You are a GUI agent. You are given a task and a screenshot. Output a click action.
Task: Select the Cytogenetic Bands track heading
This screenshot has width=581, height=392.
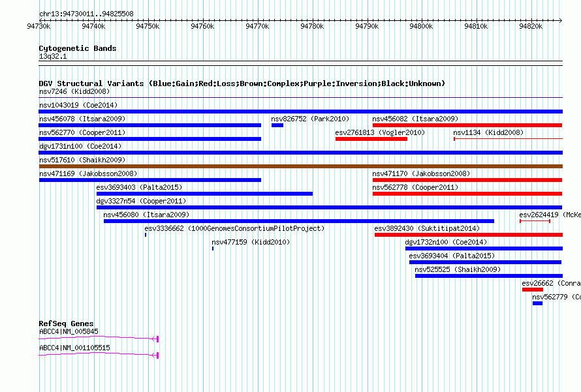point(78,48)
